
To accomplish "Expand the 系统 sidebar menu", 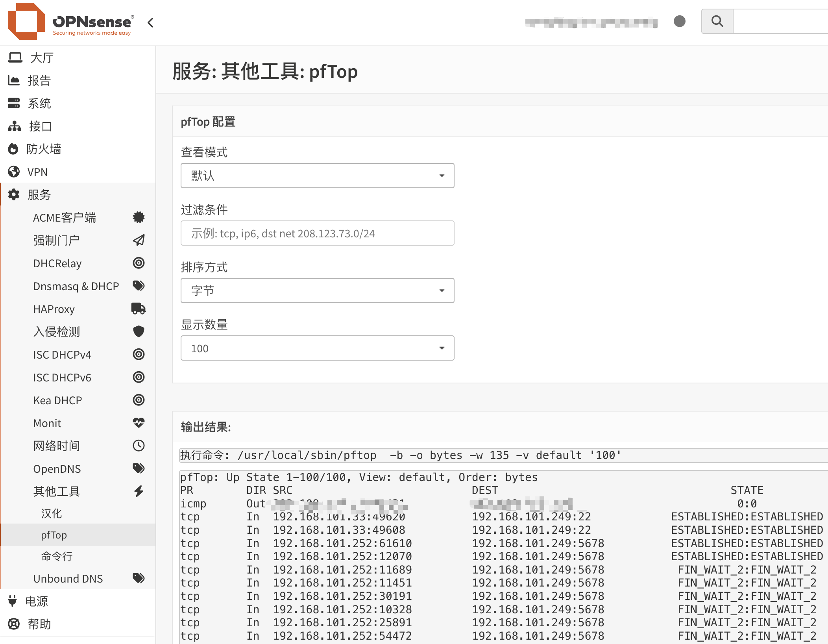I will coord(39,104).
